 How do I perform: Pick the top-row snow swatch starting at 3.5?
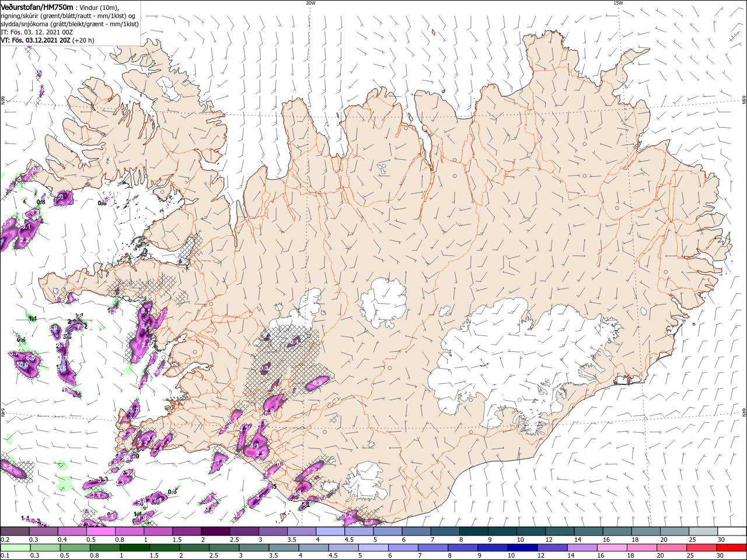pos(301,531)
